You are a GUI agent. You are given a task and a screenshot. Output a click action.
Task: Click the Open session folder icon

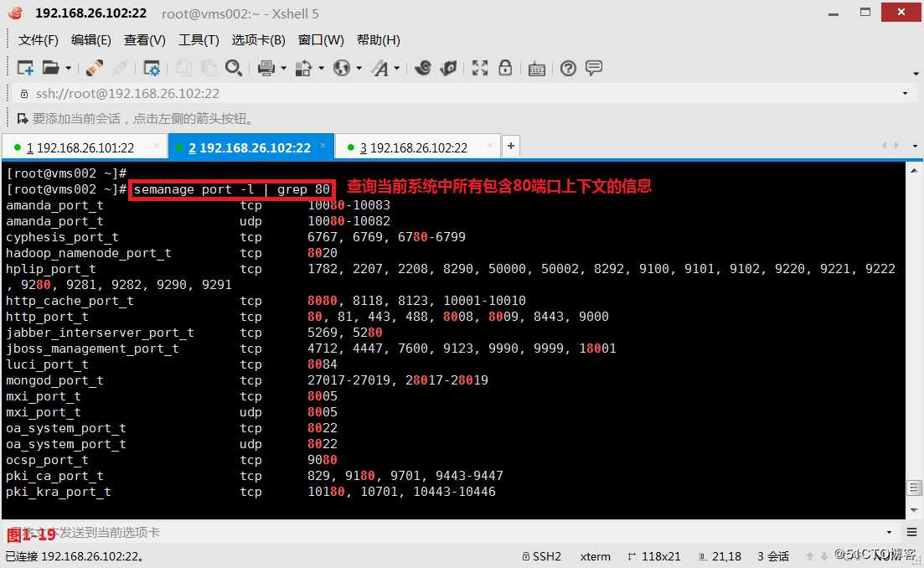(x=50, y=69)
